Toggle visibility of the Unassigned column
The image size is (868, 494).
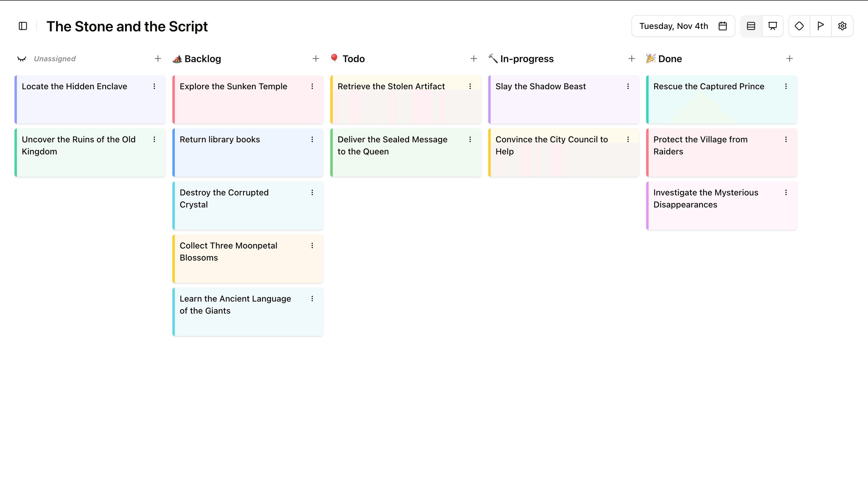click(22, 59)
